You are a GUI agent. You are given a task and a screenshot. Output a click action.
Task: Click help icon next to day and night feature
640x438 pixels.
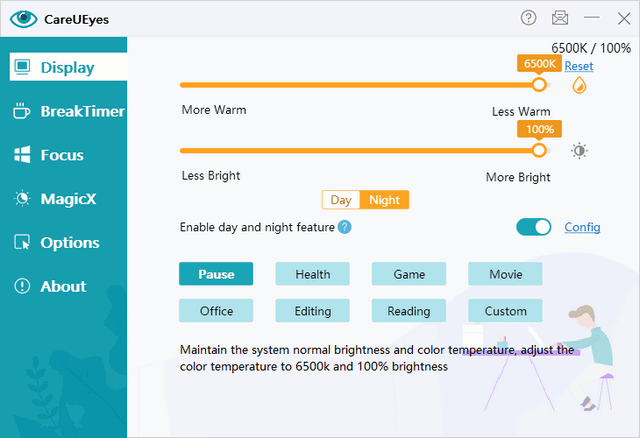[x=344, y=227]
